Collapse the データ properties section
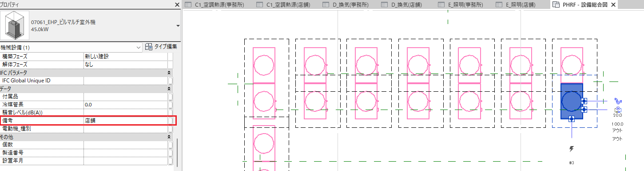 pos(169,89)
